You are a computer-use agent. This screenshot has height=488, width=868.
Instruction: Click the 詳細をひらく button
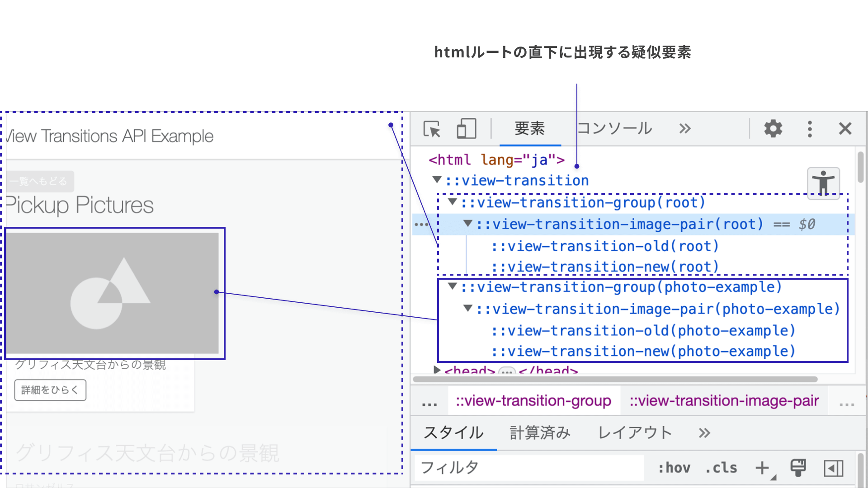[x=50, y=390]
